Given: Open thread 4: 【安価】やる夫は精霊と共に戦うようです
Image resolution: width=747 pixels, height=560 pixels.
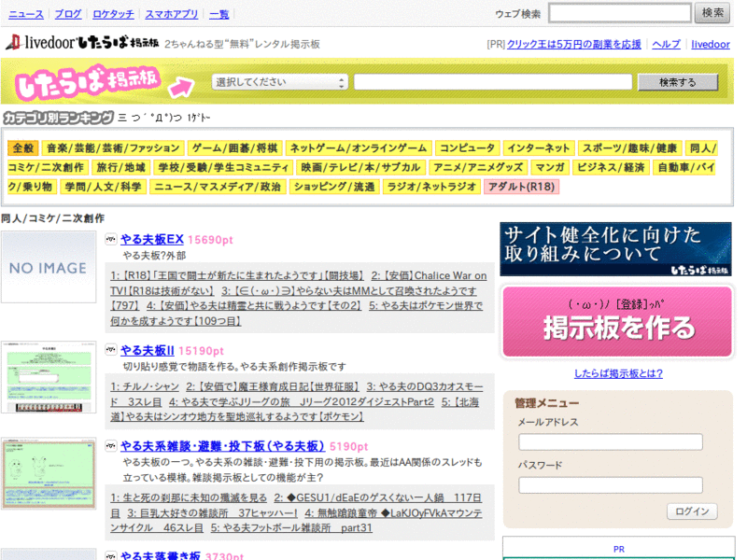Looking at the screenshot, I should click(254, 305).
